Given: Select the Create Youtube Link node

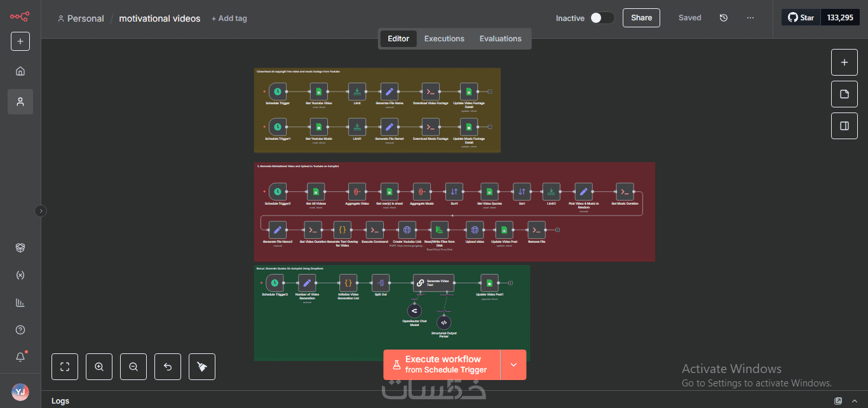Looking at the screenshot, I should coord(407,230).
